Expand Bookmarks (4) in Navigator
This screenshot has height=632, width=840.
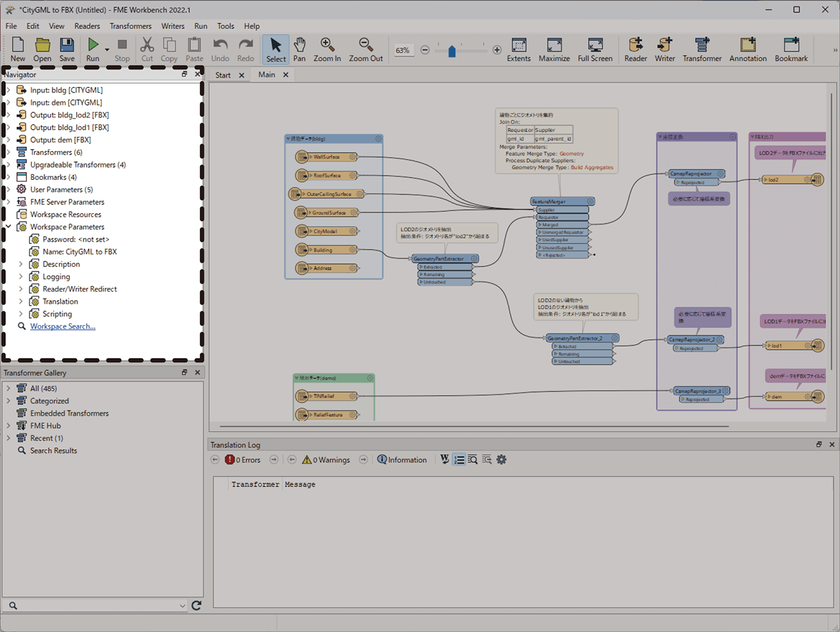tap(8, 177)
